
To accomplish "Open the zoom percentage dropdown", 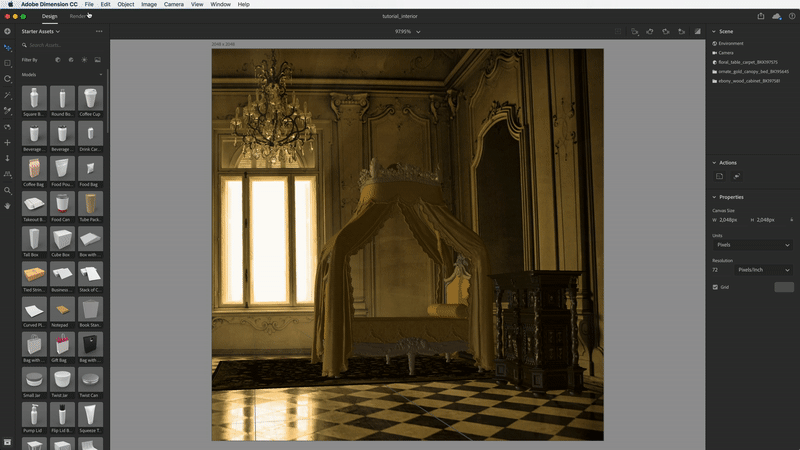I will point(407,32).
